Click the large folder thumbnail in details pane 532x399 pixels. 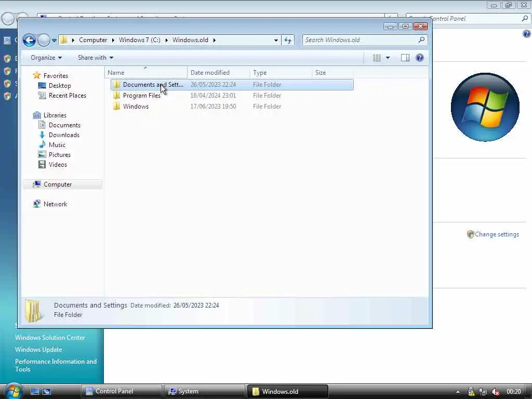[x=34, y=311]
